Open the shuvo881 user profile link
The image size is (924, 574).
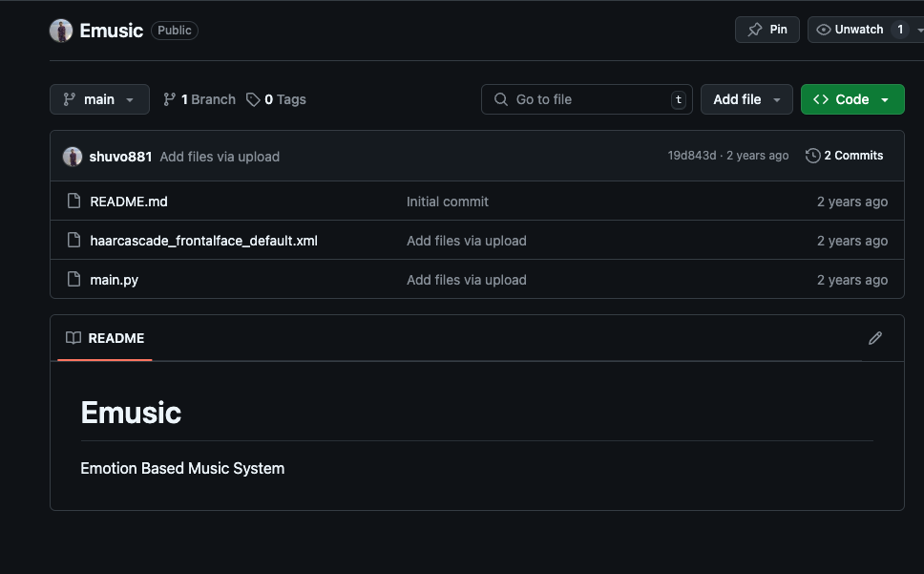120,157
